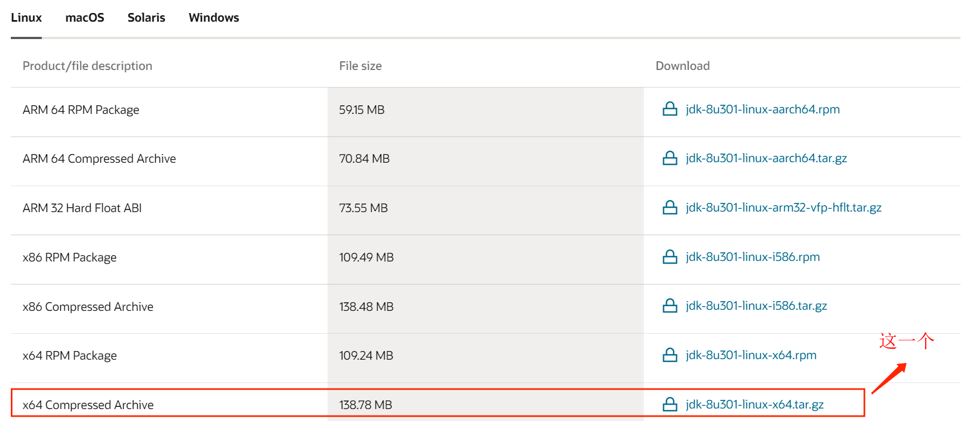Click lock icon beside jdk-8u301-linux-x64.tar.gz
The height and width of the screenshot is (421, 980).
[670, 404]
